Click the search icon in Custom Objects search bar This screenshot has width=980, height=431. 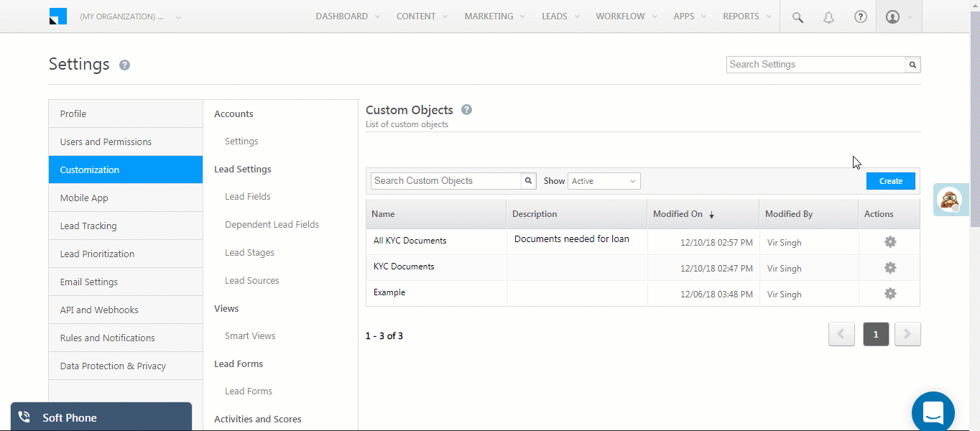[x=528, y=180]
